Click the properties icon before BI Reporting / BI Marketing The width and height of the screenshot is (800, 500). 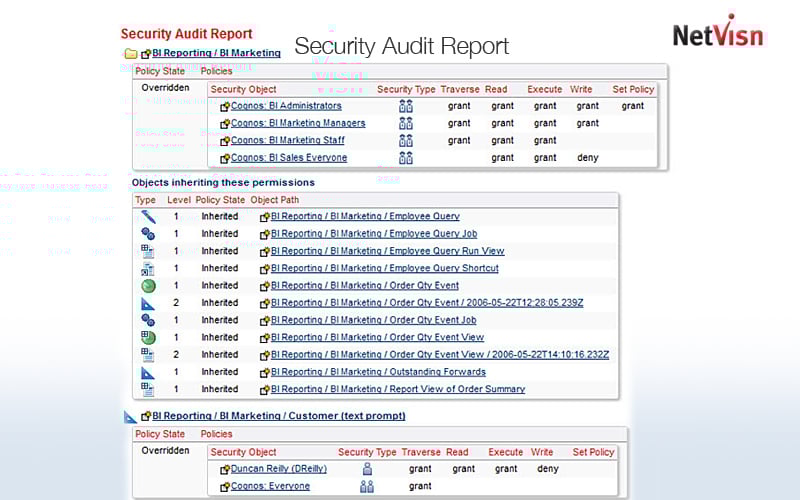point(146,54)
